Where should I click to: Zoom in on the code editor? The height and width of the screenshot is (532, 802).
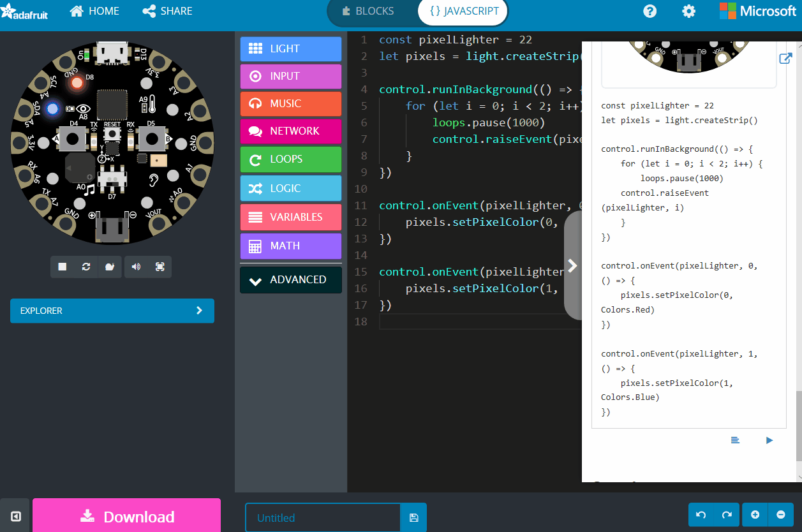755,514
